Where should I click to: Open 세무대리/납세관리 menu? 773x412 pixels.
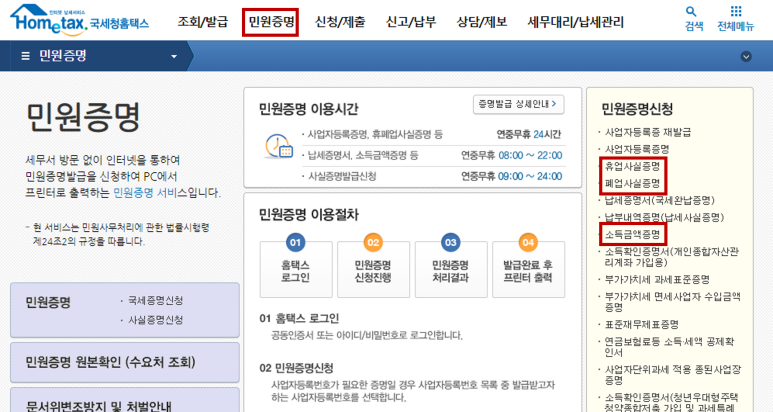[x=575, y=22]
